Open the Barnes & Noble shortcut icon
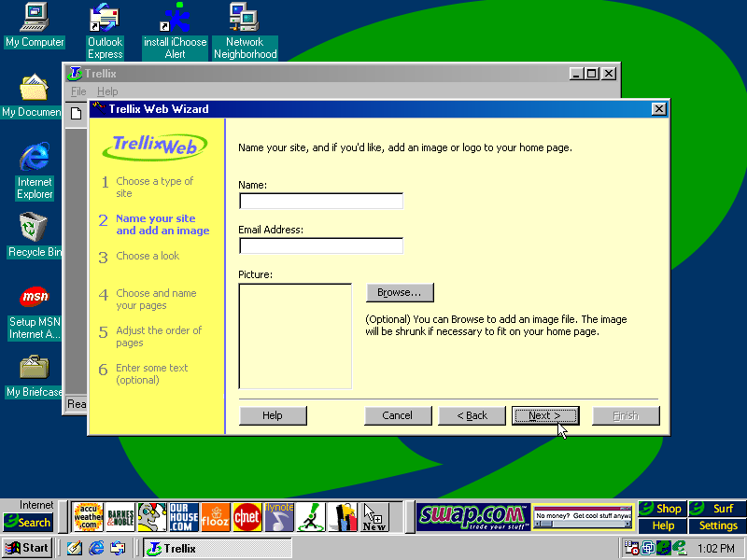747x560 pixels. pos(120,516)
